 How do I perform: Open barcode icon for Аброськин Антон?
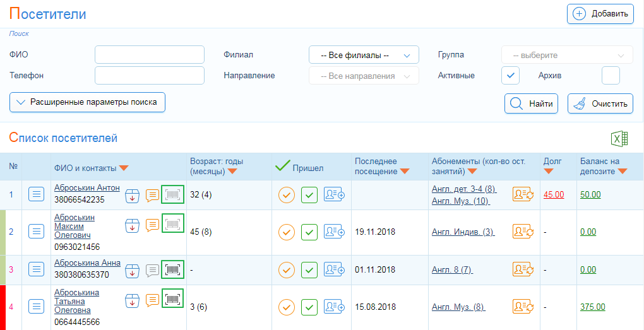pyautogui.click(x=173, y=194)
